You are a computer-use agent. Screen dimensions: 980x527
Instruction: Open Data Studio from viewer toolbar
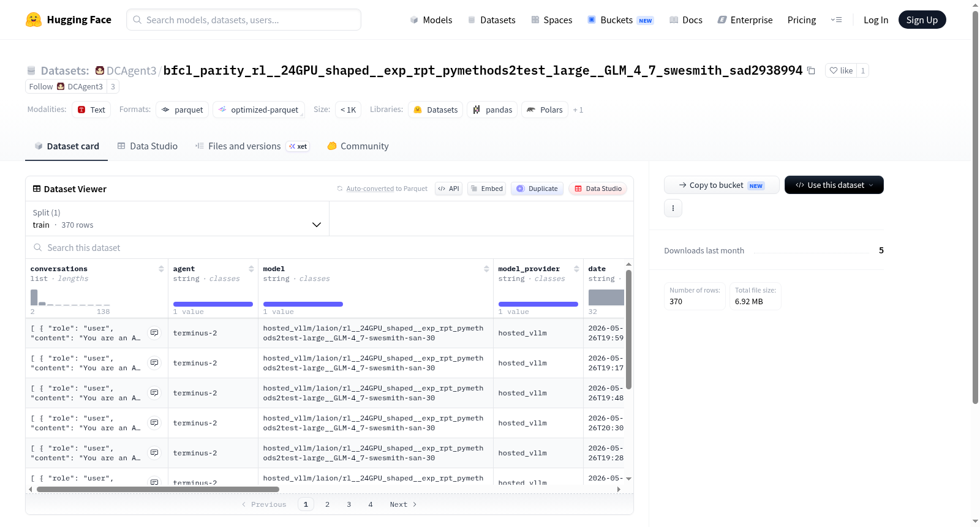click(597, 189)
